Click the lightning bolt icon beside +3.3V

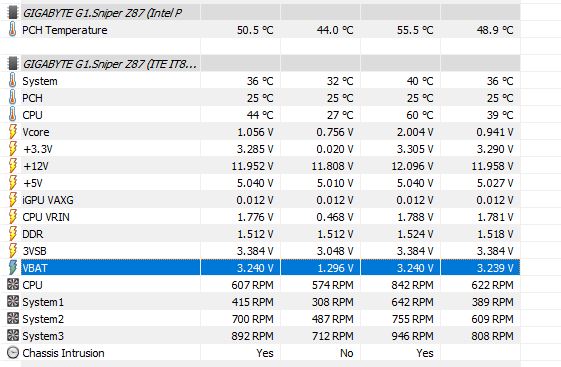pos(13,149)
